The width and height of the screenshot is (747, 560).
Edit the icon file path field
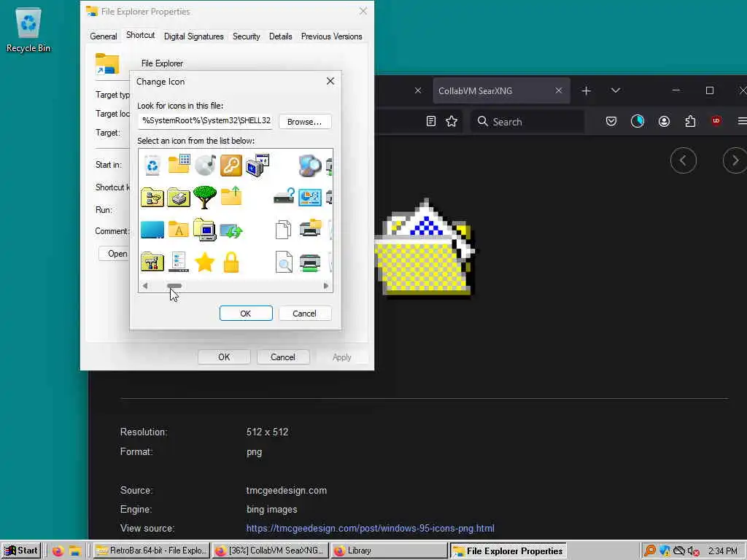coord(205,121)
